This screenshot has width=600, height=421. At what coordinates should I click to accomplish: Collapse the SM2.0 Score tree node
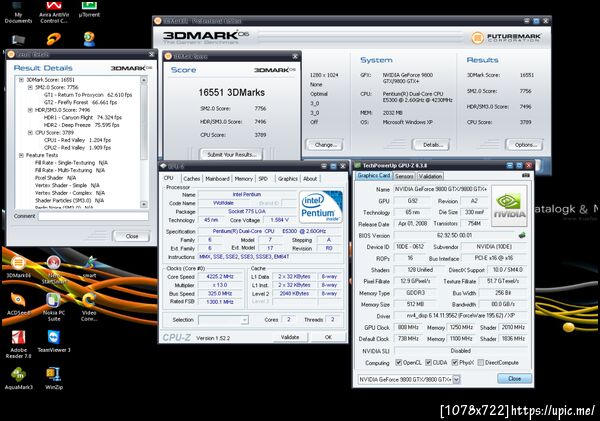pyautogui.click(x=30, y=87)
